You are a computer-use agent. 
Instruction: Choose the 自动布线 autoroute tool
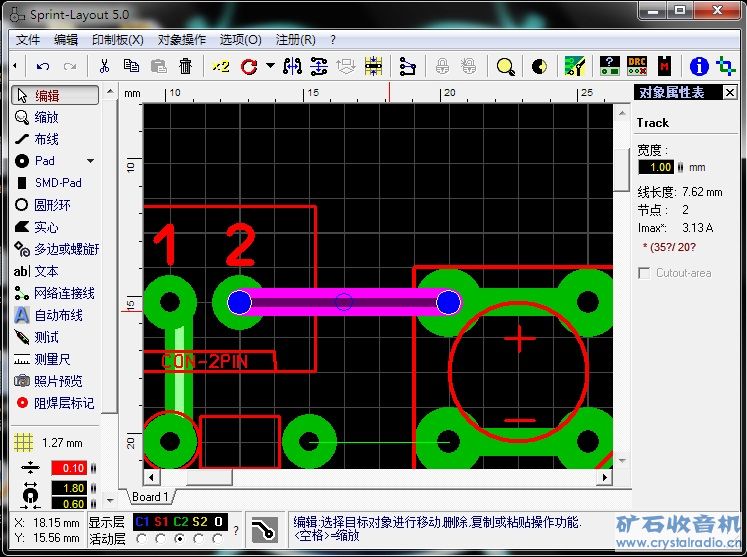point(57,315)
